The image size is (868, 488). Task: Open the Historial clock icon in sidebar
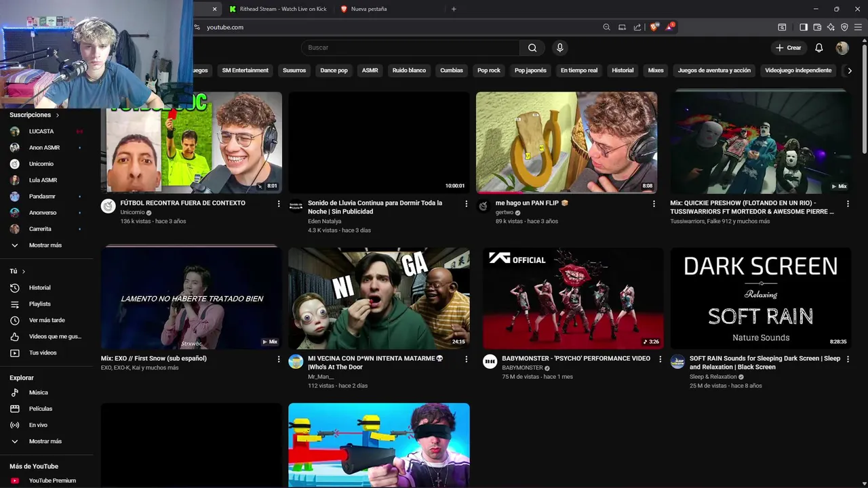pos(14,287)
